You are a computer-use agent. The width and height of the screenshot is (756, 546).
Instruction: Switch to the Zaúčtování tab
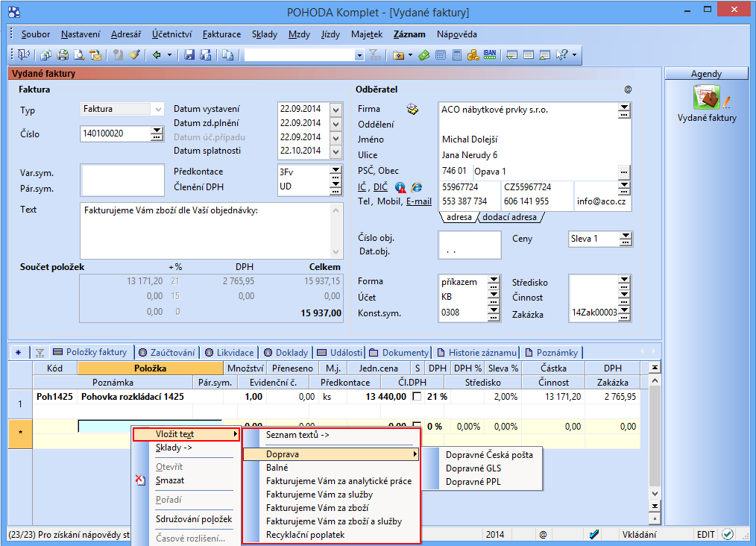coord(167,353)
